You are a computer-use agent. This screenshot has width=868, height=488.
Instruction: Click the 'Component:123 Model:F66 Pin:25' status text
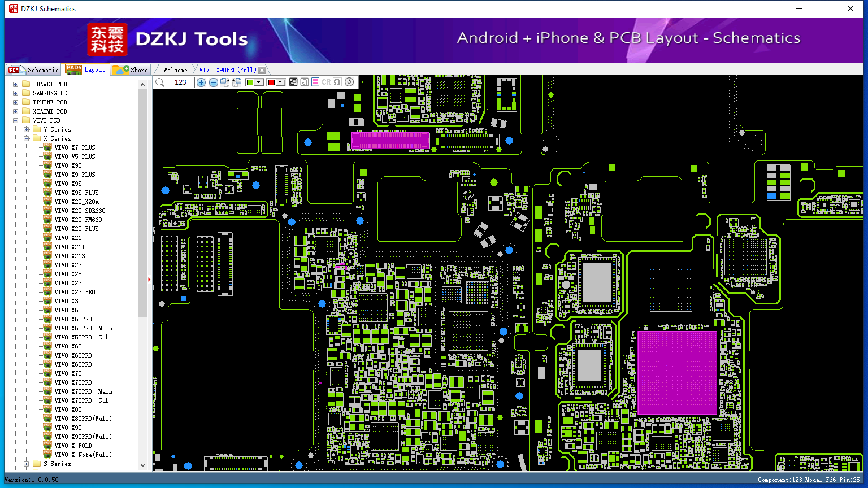click(809, 480)
